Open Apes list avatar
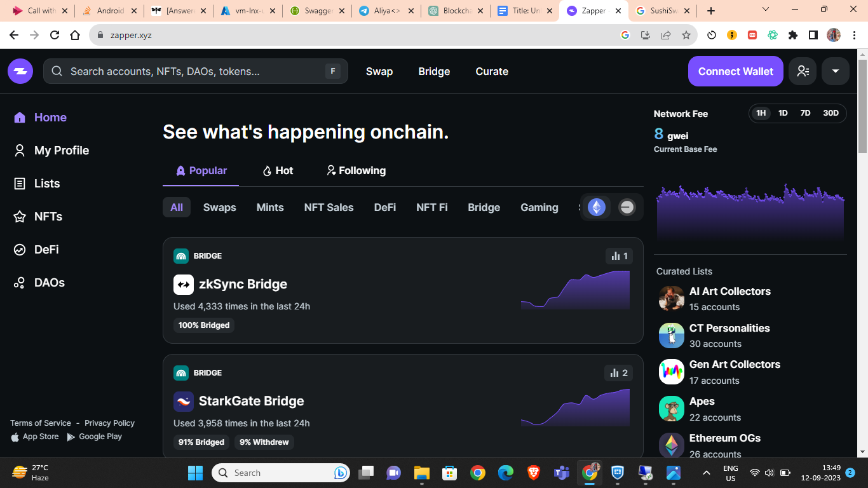This screenshot has height=488, width=868. click(672, 409)
